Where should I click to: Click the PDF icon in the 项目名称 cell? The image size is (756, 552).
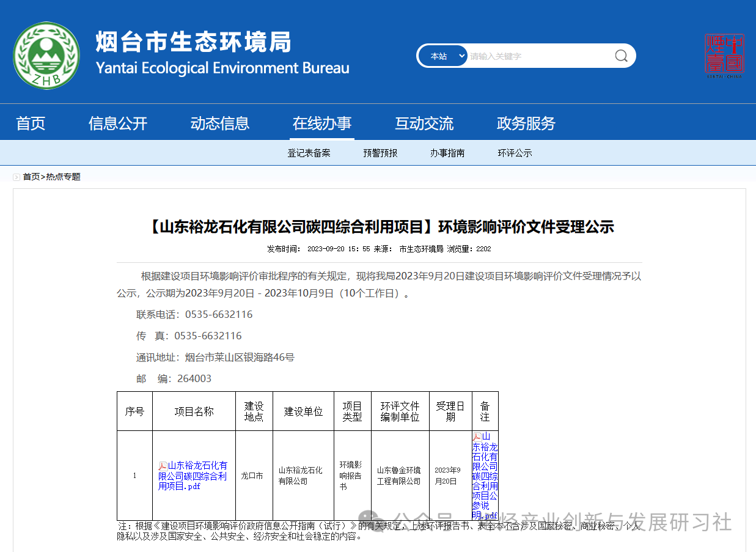(x=163, y=466)
